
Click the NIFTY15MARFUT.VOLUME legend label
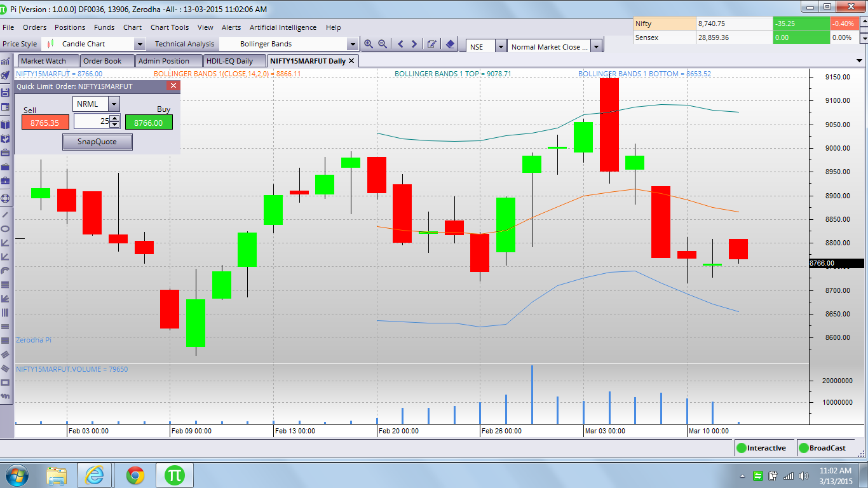tap(72, 369)
